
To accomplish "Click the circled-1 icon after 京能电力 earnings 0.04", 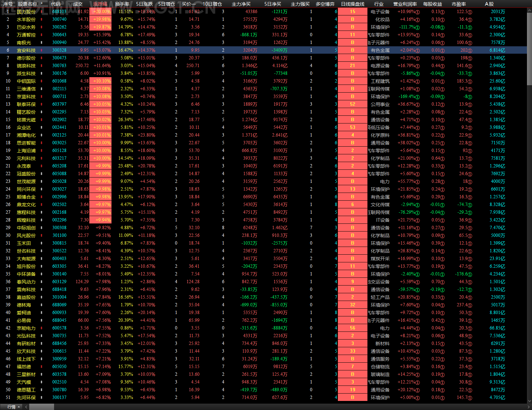I will pyautogui.click(x=442, y=328).
